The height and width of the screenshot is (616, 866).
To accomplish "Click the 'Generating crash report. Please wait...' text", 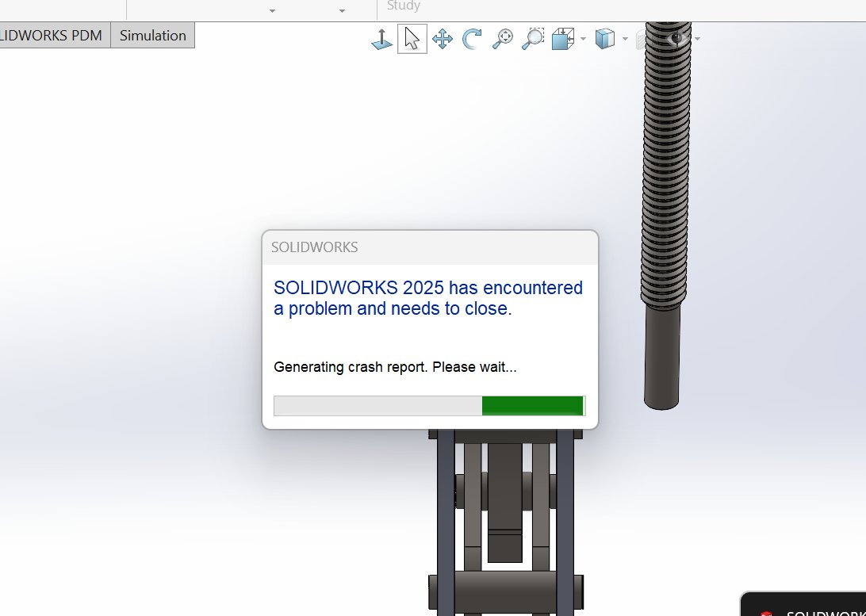I will point(396,367).
